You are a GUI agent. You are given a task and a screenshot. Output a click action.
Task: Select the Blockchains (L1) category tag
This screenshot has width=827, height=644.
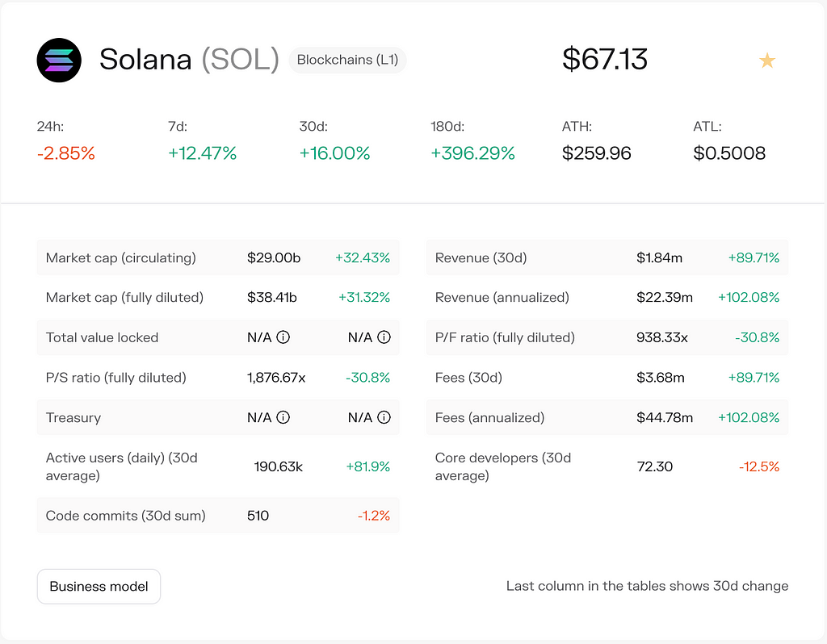(347, 60)
